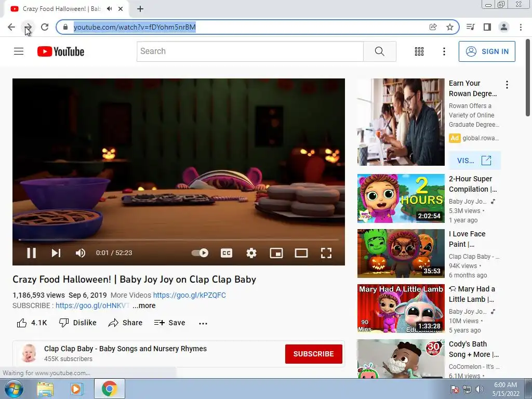Open the share-this-page icon in the address bar

pos(433,27)
